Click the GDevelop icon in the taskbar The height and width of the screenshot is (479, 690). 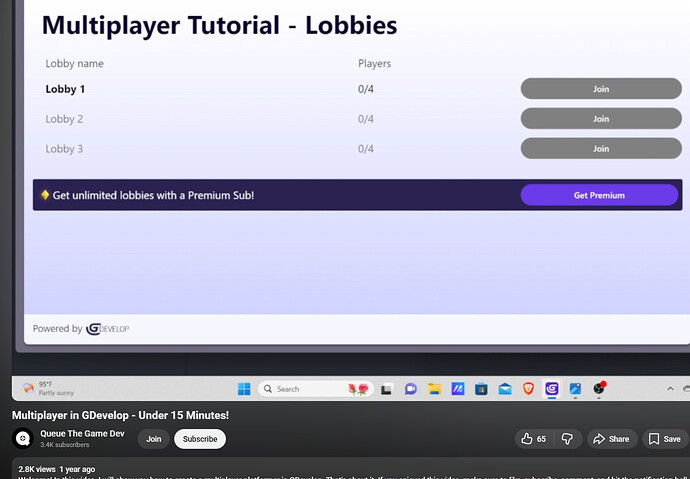(552, 388)
